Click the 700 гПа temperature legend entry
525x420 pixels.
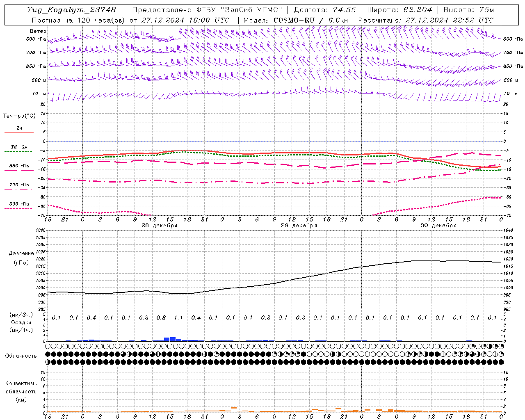click(19, 185)
